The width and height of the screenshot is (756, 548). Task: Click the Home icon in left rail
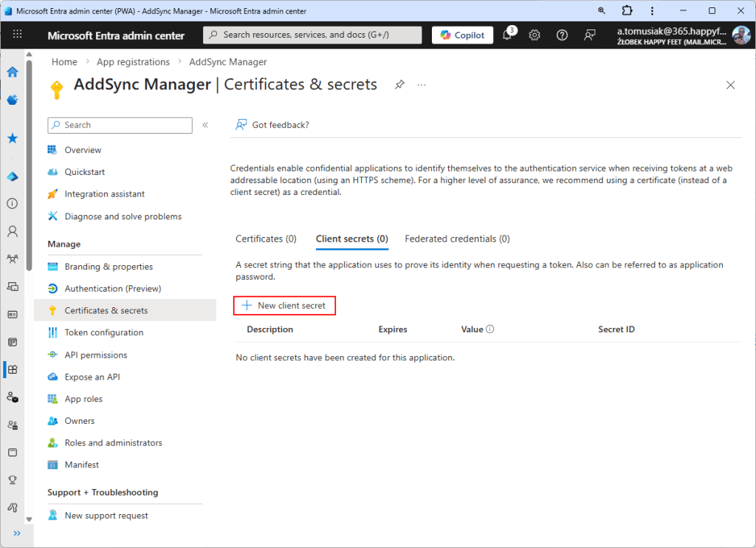13,72
